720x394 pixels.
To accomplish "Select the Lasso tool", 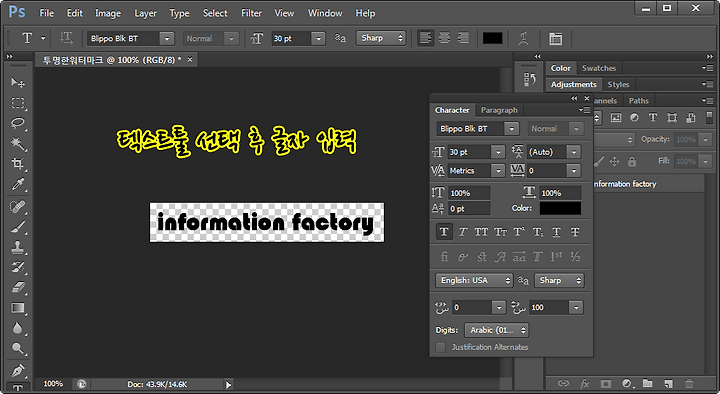I will pos(18,123).
